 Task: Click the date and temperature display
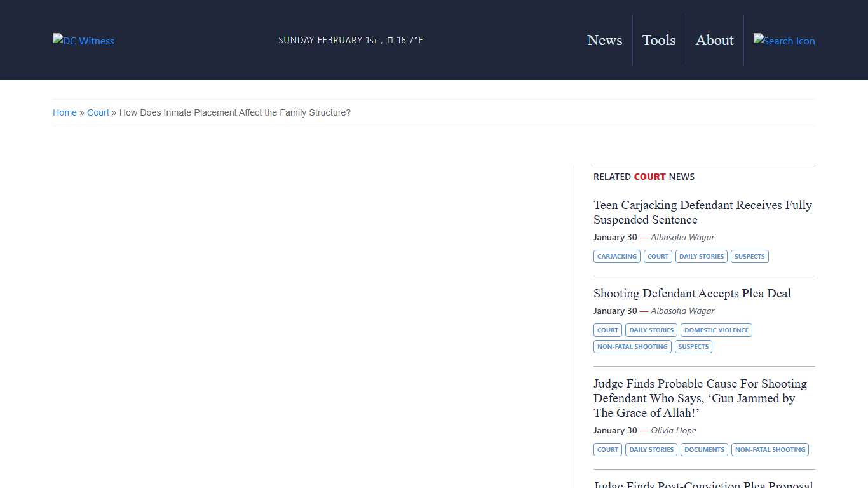click(x=350, y=40)
